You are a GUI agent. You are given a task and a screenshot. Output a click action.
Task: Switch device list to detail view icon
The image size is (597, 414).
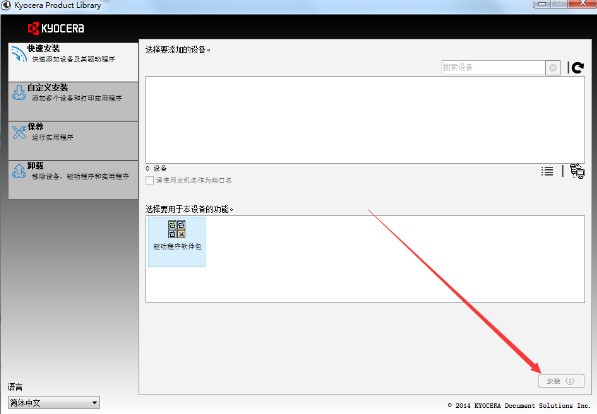point(547,171)
